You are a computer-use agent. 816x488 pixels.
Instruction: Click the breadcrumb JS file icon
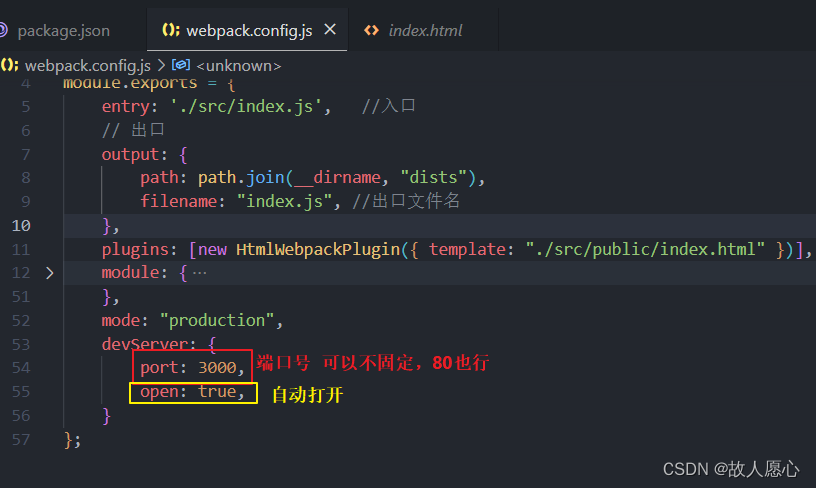pyautogui.click(x=9, y=65)
